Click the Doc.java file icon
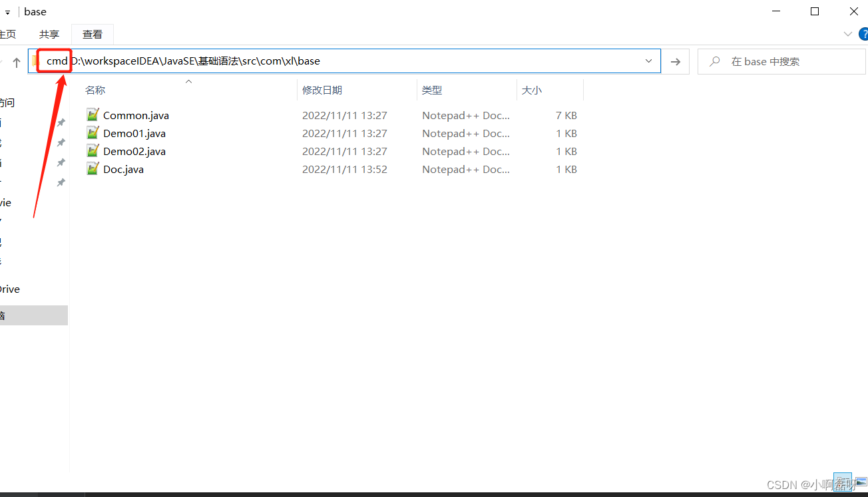The height and width of the screenshot is (497, 868). (x=93, y=169)
